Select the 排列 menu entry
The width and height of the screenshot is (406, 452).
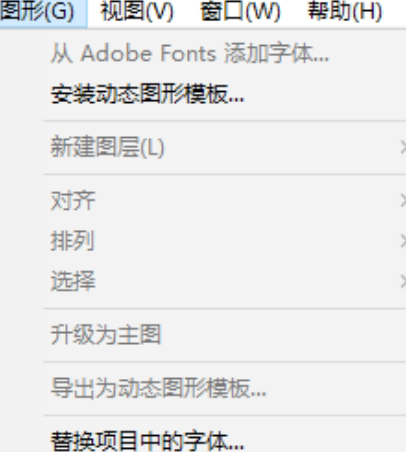[x=225, y=241]
